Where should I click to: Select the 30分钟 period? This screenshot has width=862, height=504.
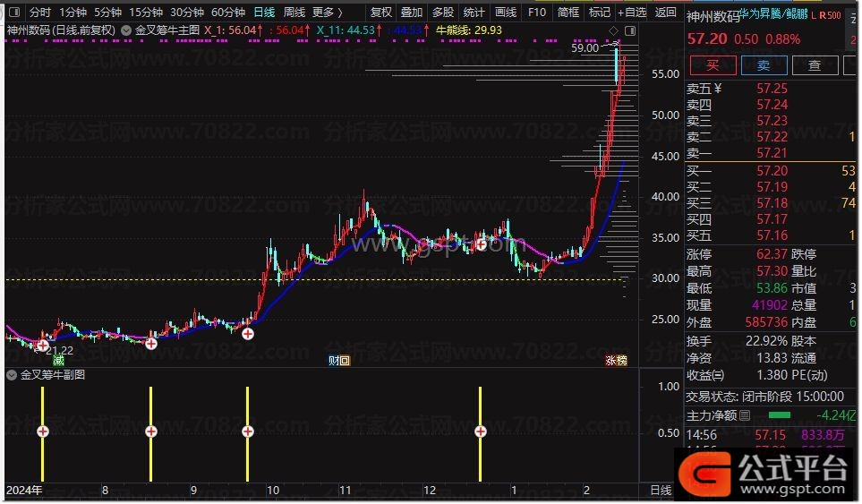click(187, 13)
